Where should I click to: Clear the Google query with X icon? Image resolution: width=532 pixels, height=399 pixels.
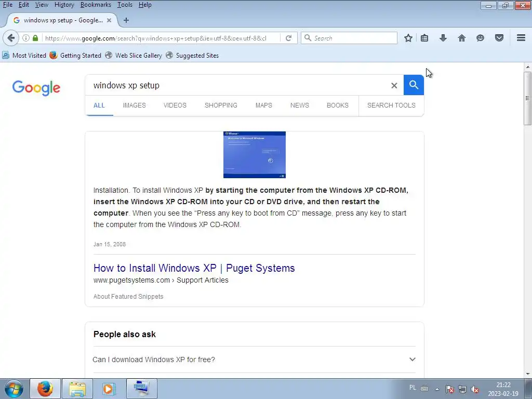click(394, 86)
